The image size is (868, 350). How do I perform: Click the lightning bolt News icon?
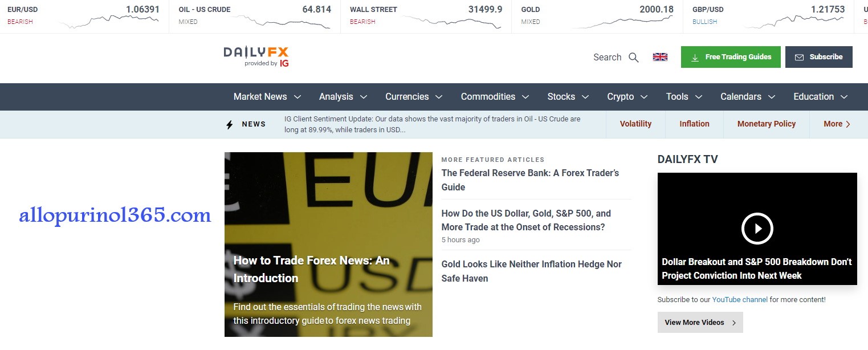(x=230, y=124)
